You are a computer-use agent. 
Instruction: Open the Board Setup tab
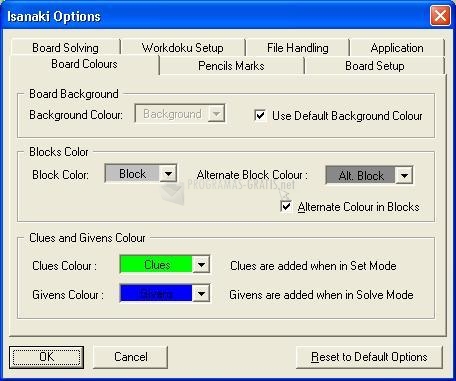(x=375, y=66)
